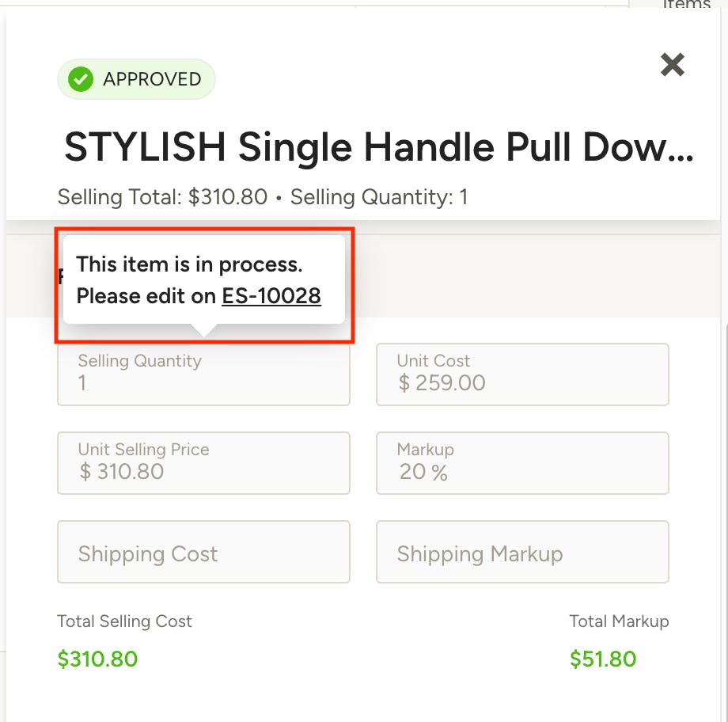Screen dimensions: 728x722
Task: Select the Unit Cost field
Action: pyautogui.click(x=522, y=374)
